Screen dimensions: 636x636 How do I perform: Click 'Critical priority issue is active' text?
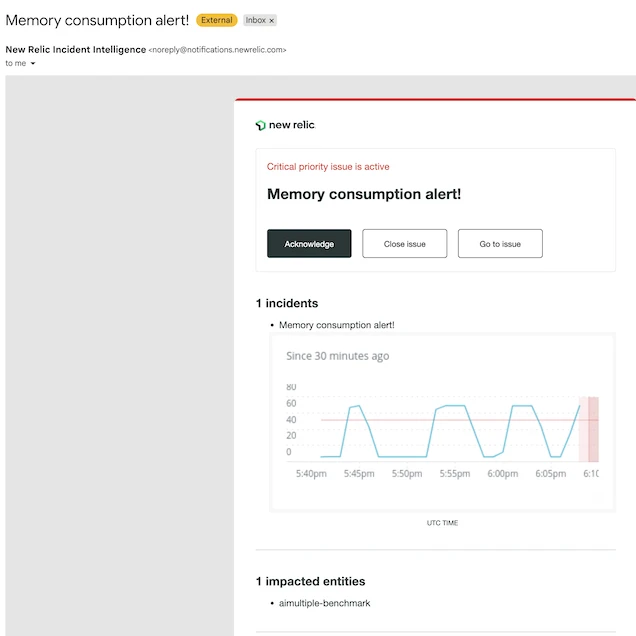coord(328,167)
